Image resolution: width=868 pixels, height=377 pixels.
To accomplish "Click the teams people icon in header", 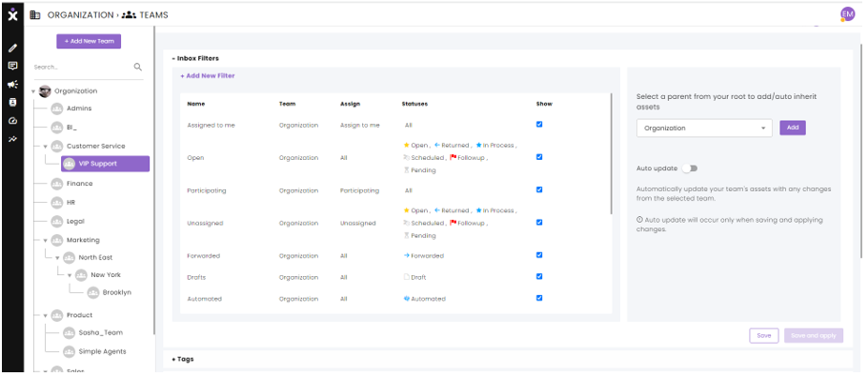I will (x=129, y=15).
